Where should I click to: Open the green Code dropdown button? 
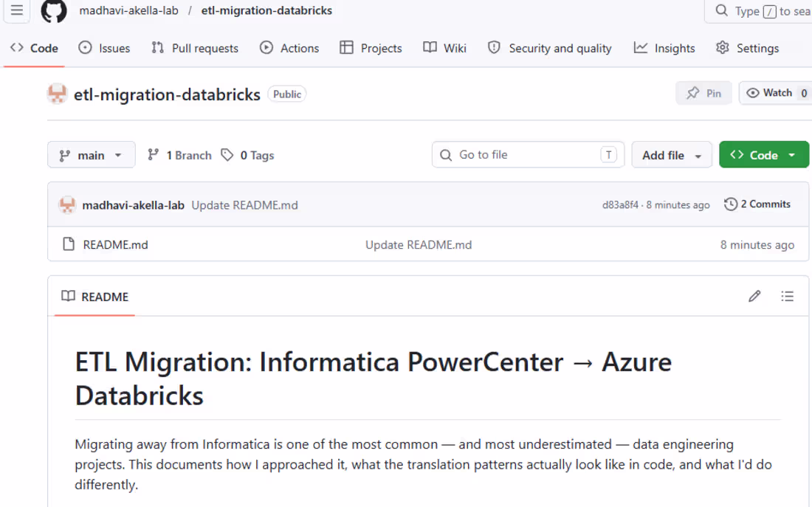coord(763,154)
